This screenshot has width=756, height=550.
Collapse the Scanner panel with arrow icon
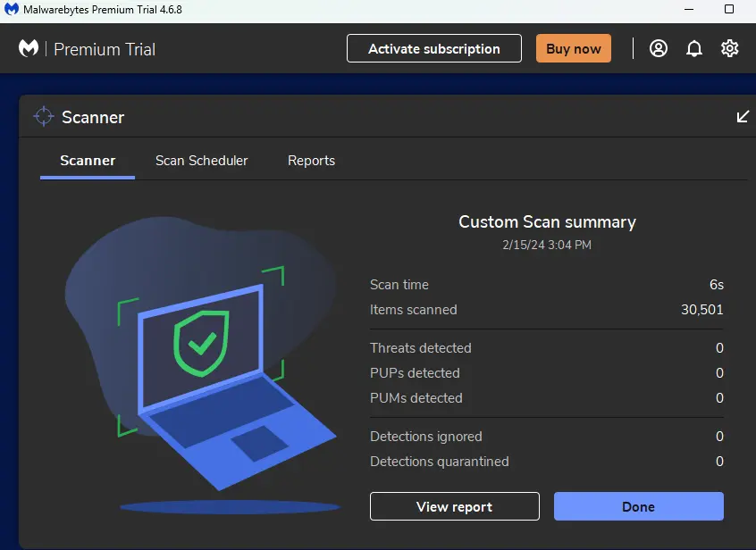point(743,117)
